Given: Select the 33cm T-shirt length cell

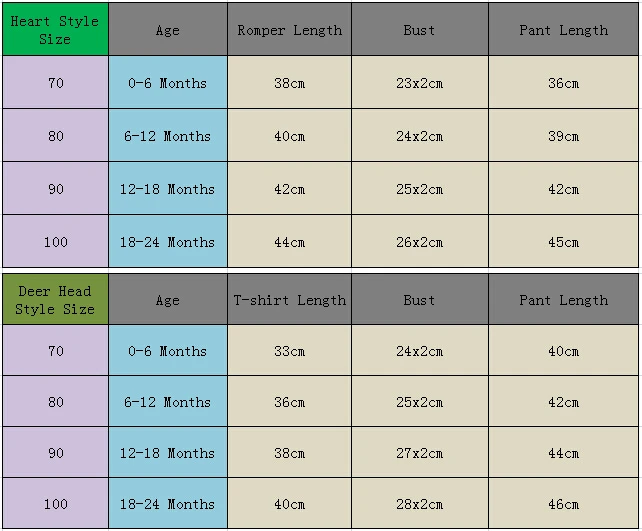Looking at the screenshot, I should [289, 350].
